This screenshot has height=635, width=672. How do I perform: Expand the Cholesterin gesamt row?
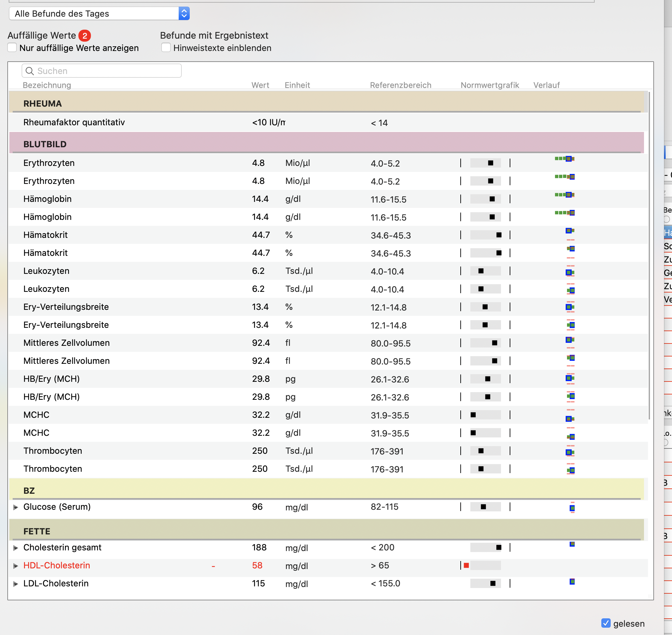pyautogui.click(x=16, y=548)
